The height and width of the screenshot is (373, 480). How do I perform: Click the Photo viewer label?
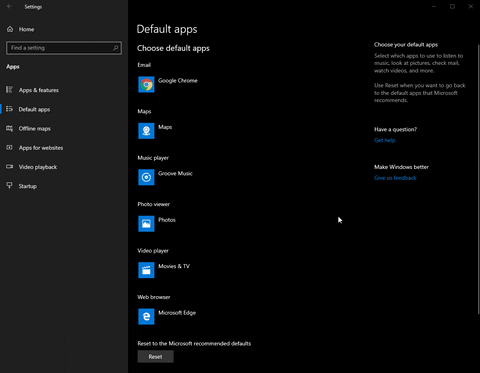[154, 204]
